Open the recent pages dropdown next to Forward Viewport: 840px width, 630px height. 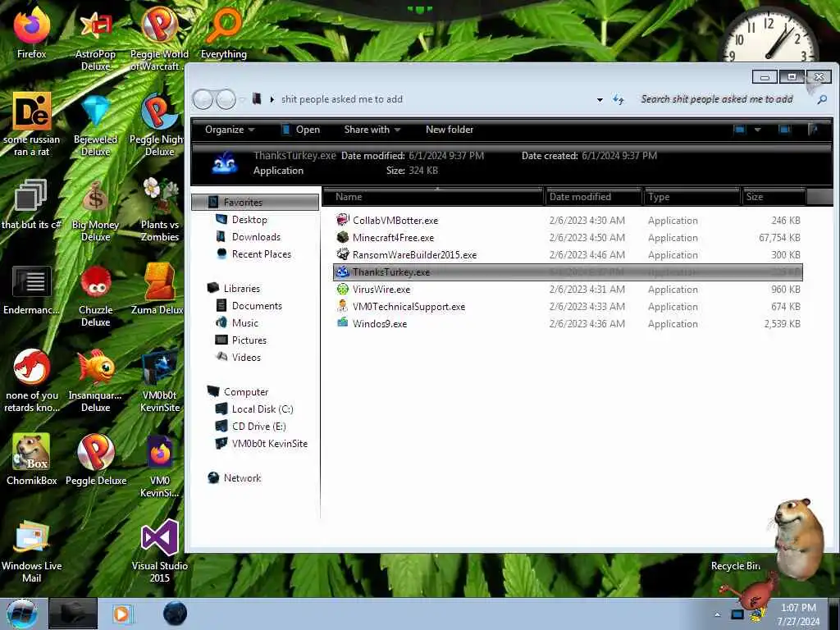(242, 99)
